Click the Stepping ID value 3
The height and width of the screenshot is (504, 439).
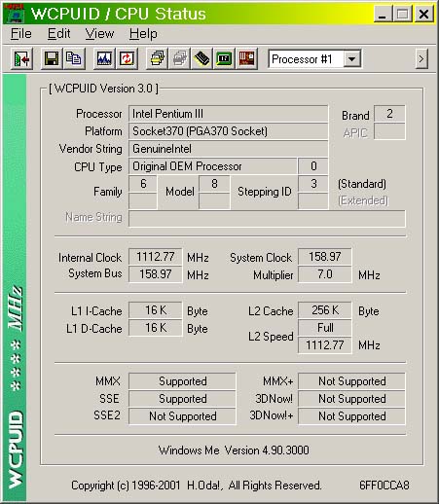click(313, 184)
